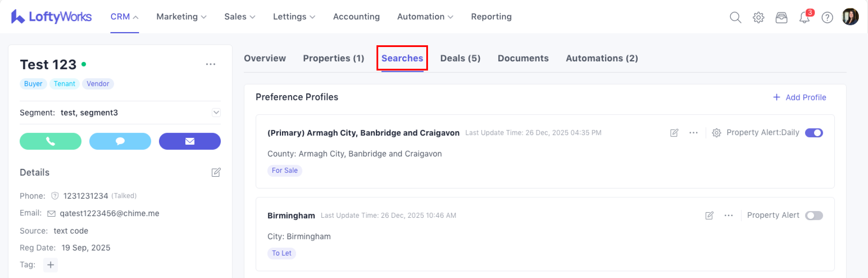Screen dimensions: 868x278
Task: Edit the Birmingham preference profile
Action: [x=709, y=215]
